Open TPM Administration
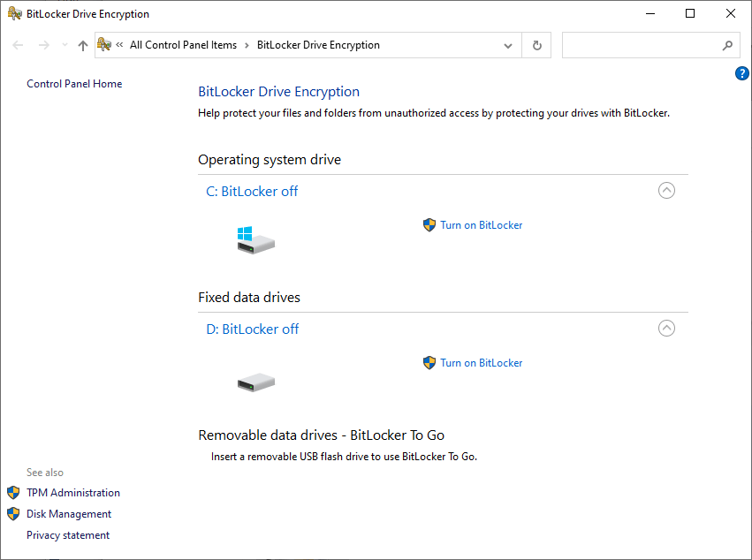The height and width of the screenshot is (560, 752). coord(72,493)
